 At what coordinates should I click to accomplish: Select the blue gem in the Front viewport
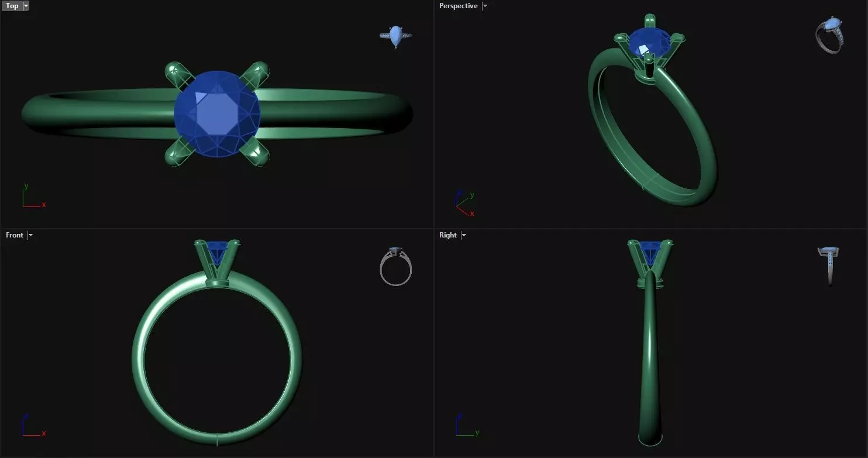pyautogui.click(x=217, y=252)
